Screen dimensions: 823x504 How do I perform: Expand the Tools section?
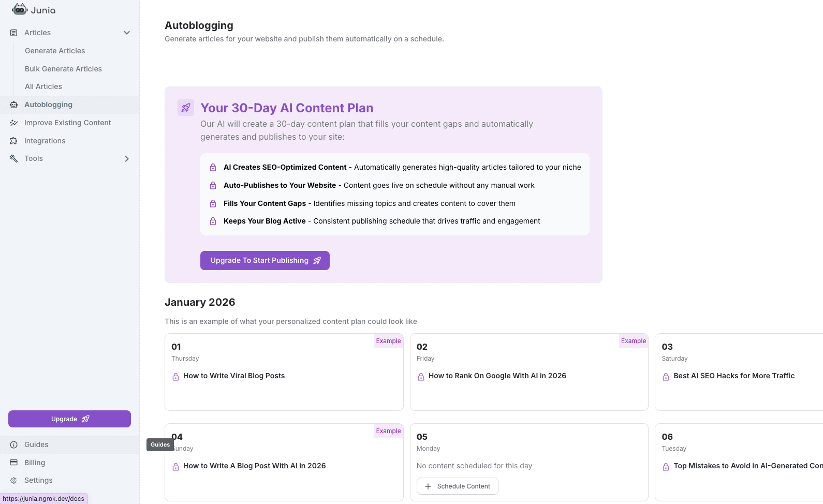(127, 159)
